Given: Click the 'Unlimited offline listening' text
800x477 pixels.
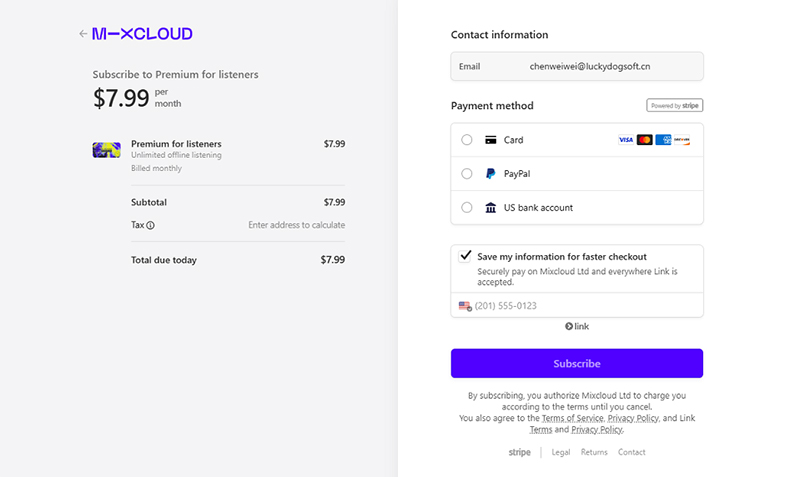Looking at the screenshot, I should (x=176, y=155).
